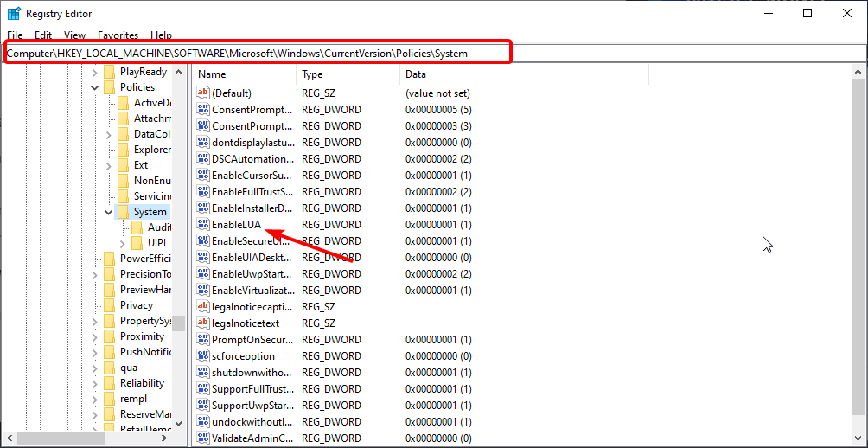The image size is (868, 448).
Task: Expand the DataCol tree node
Action: pyautogui.click(x=109, y=134)
